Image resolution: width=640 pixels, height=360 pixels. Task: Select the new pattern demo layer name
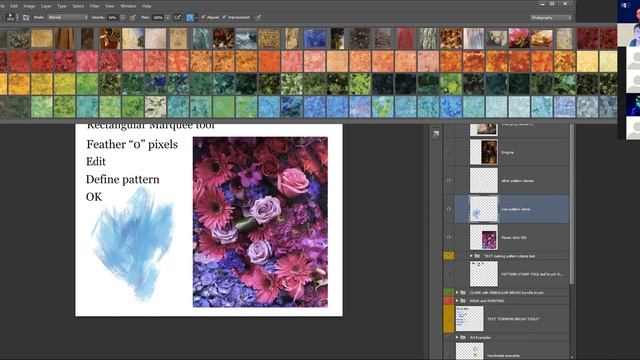tap(516, 209)
